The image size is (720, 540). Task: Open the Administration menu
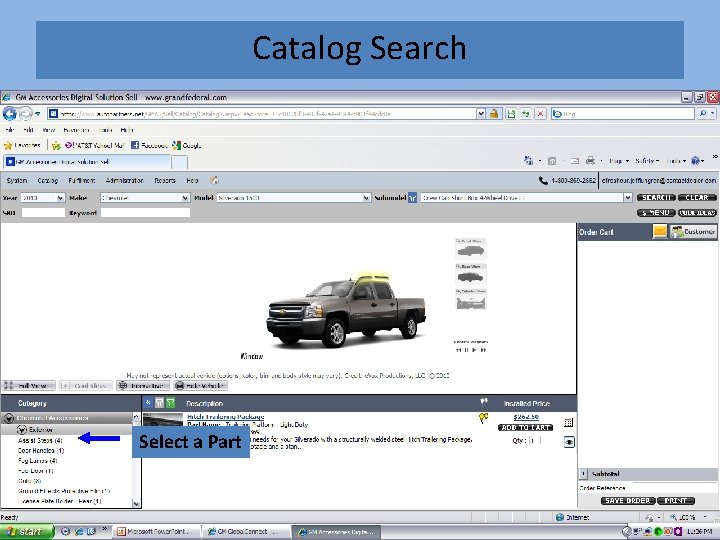(124, 180)
